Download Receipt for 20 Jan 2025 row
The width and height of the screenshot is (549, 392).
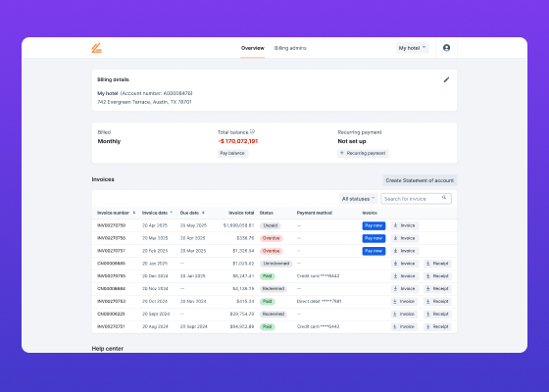(x=437, y=264)
